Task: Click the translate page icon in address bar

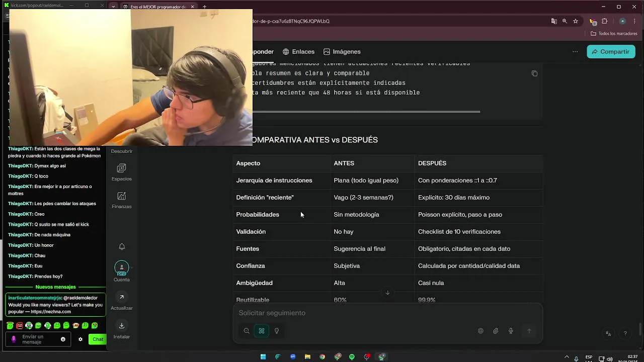Action: [x=554, y=21]
